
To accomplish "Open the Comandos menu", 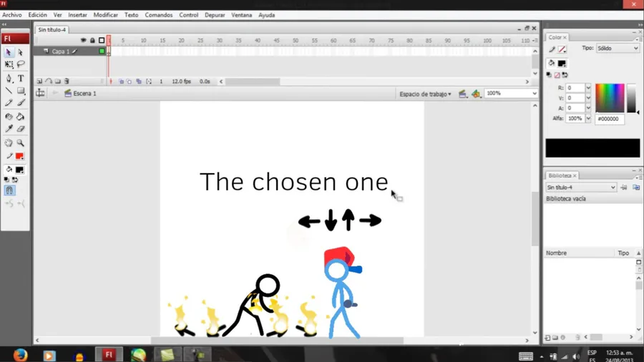I will click(x=159, y=15).
